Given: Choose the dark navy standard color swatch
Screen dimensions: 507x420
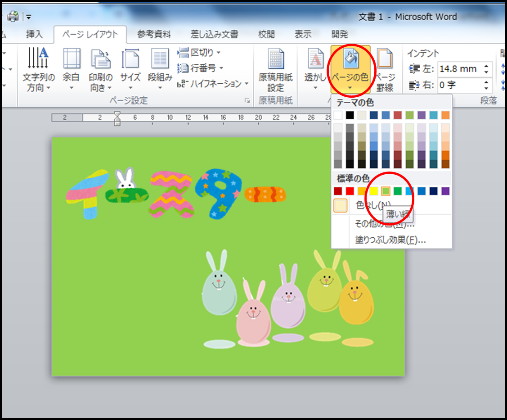Looking at the screenshot, I should [x=434, y=191].
